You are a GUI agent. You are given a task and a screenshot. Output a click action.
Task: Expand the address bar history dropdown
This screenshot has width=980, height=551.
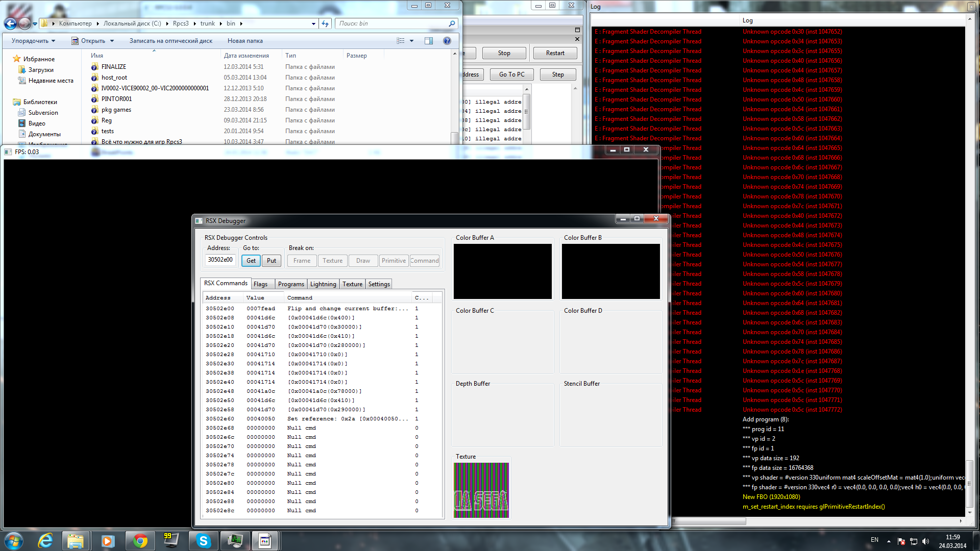pyautogui.click(x=313, y=23)
